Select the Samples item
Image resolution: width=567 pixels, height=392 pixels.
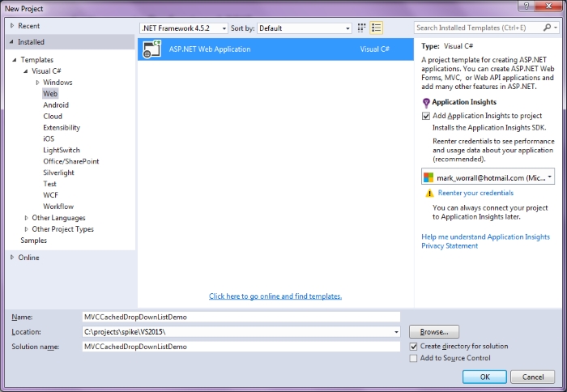[x=34, y=240]
